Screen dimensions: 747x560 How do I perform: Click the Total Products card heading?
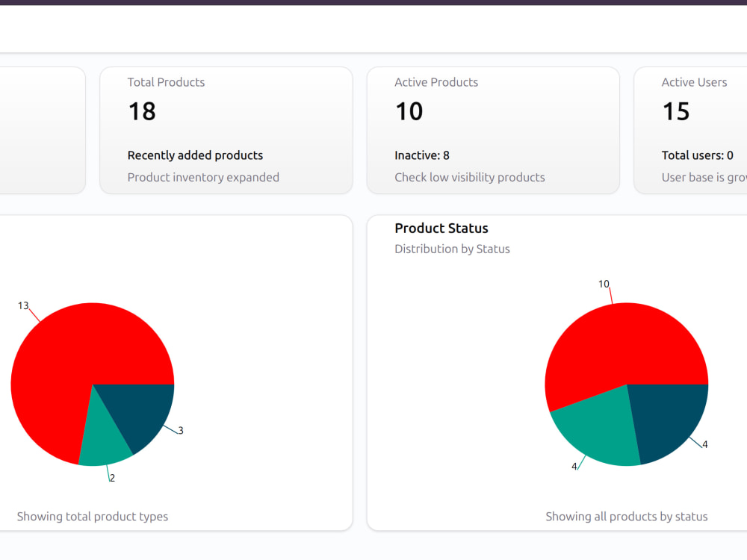(166, 82)
